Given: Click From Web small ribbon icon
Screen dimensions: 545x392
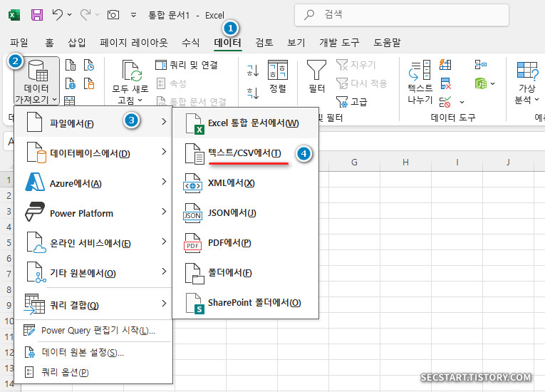Looking at the screenshot, I should tap(71, 83).
